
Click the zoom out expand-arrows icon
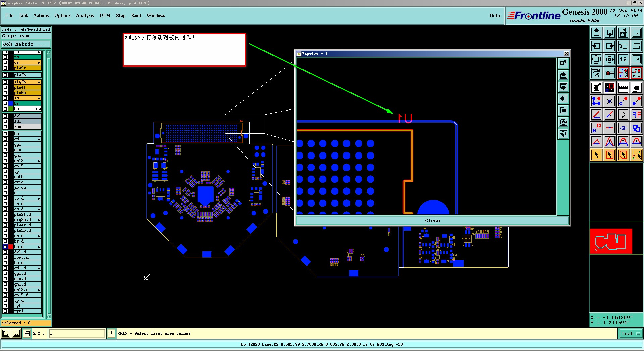pyautogui.click(x=596, y=59)
